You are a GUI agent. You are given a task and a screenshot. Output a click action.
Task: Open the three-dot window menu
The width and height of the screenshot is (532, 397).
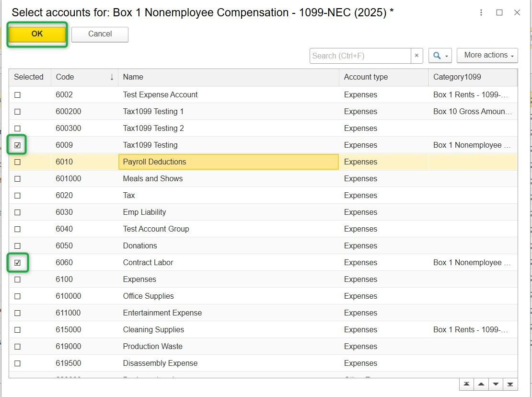point(481,13)
